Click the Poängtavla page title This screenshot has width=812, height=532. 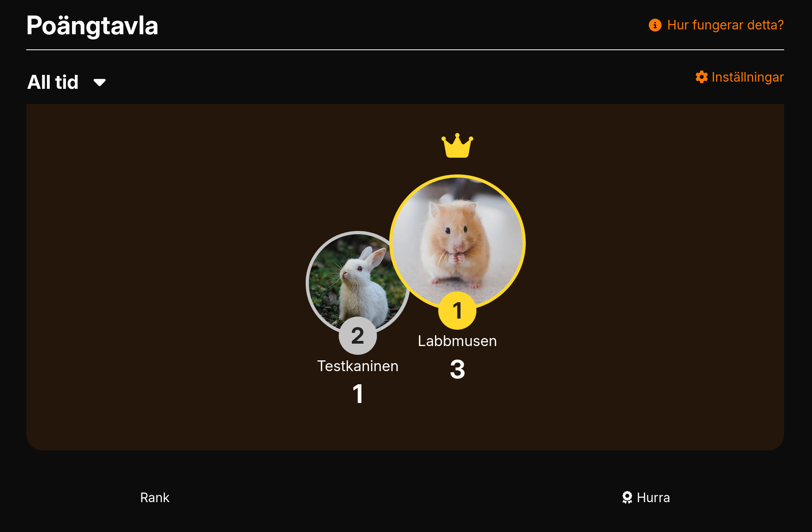click(92, 25)
